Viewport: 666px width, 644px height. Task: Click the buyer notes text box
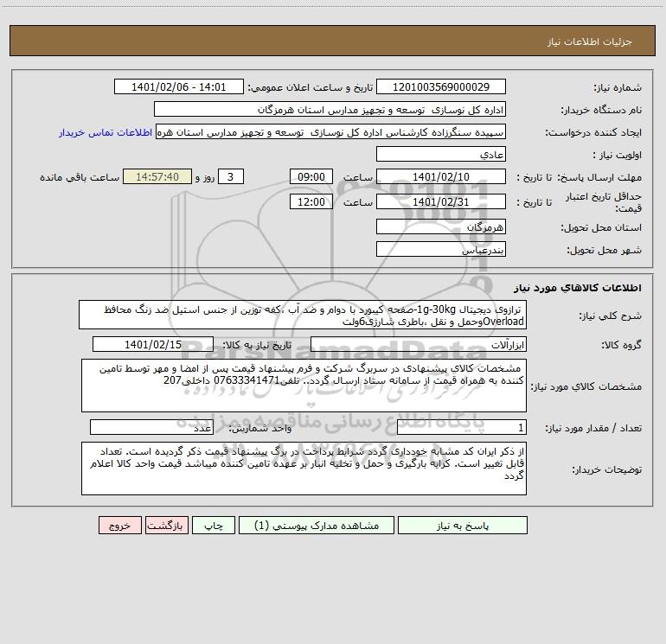(304, 469)
